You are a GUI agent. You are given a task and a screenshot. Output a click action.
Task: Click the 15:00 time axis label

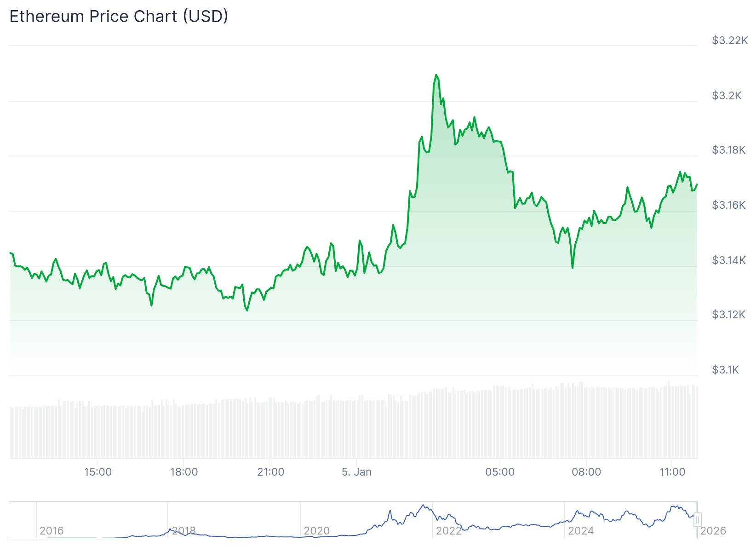pos(98,472)
